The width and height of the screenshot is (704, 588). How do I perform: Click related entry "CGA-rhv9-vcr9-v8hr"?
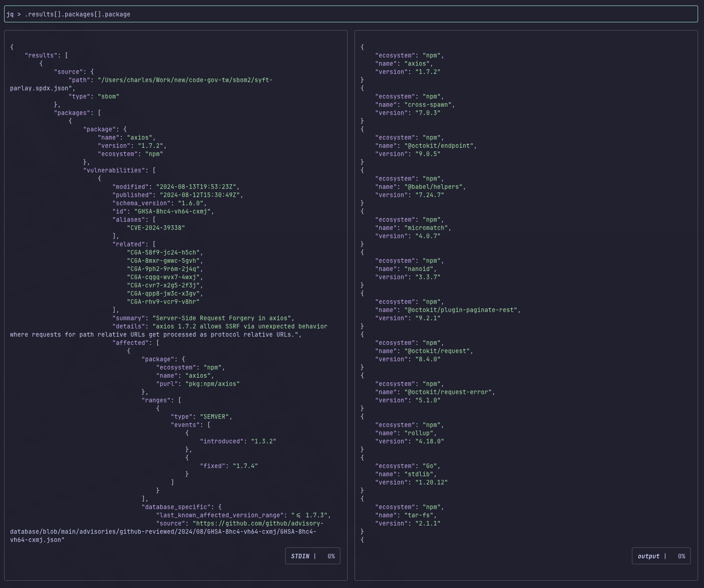tap(163, 302)
